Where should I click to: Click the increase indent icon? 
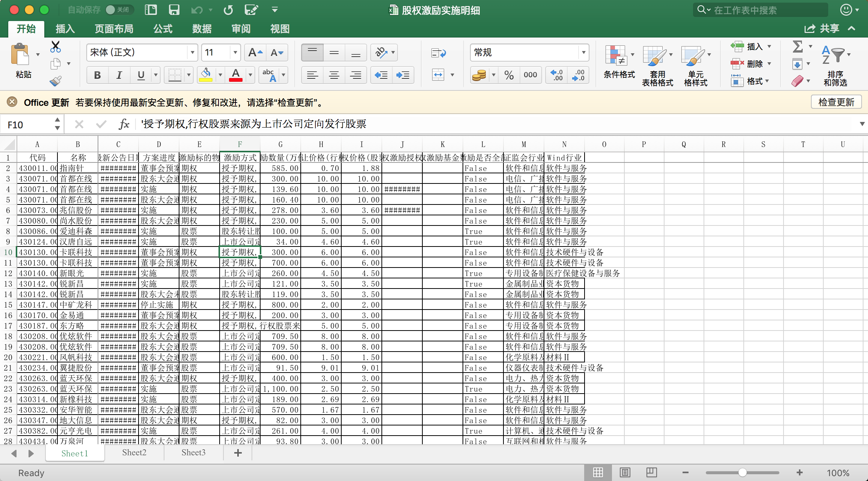(403, 75)
